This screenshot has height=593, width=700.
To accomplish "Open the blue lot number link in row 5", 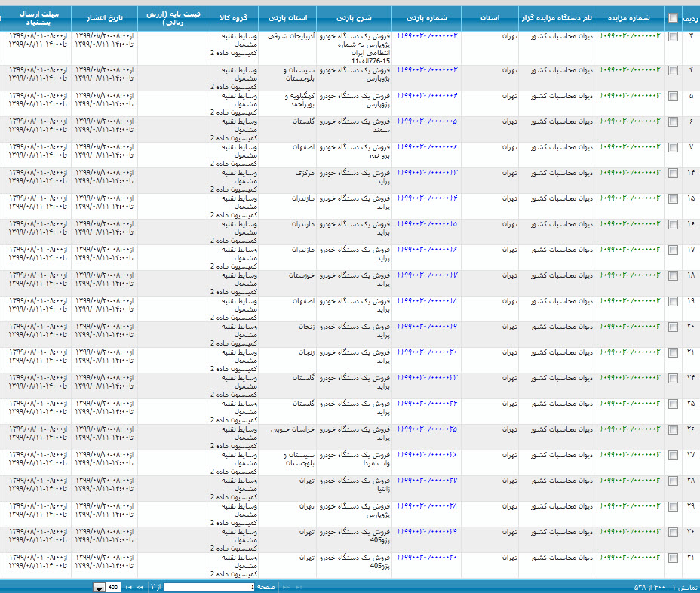I will (427, 96).
